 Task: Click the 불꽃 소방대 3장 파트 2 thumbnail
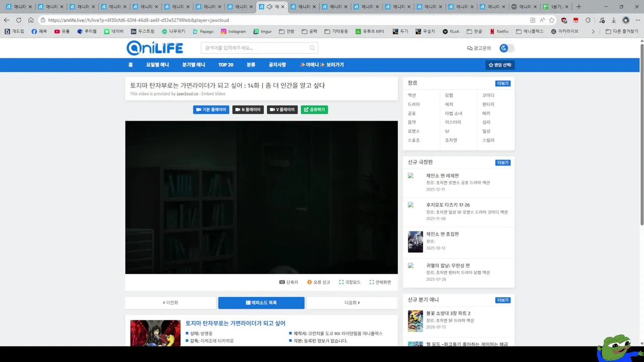coord(416,321)
